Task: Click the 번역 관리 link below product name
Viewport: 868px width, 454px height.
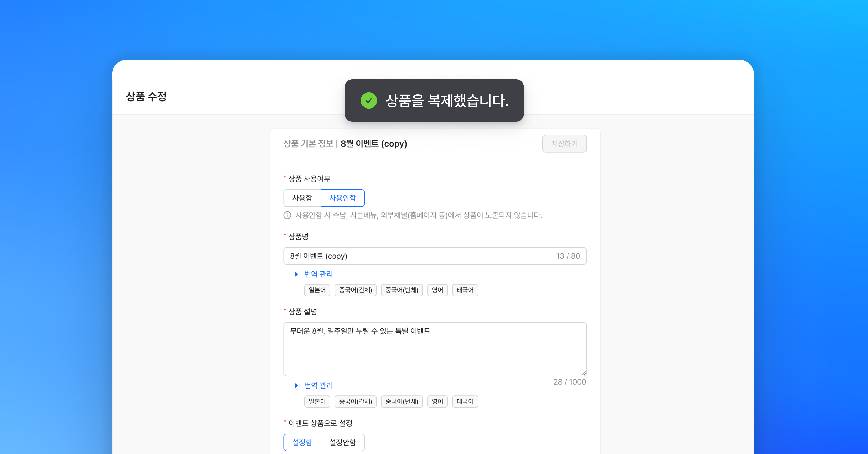Action: [x=318, y=274]
